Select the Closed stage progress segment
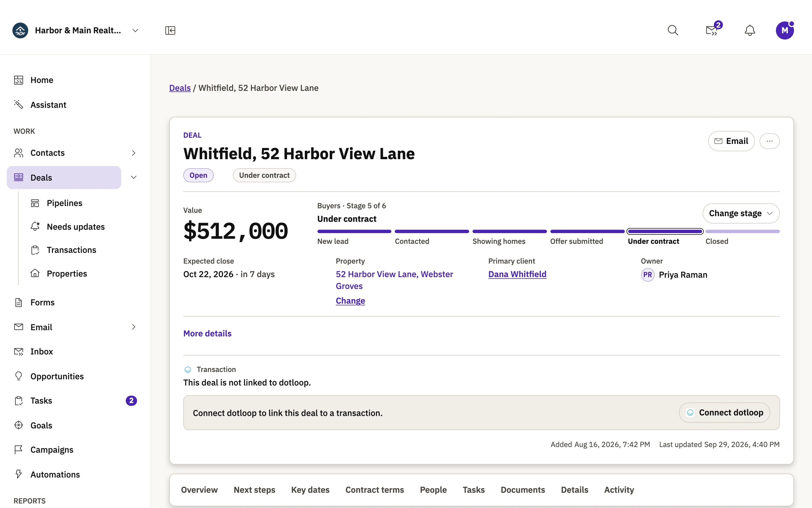The image size is (812, 508). coord(742,231)
